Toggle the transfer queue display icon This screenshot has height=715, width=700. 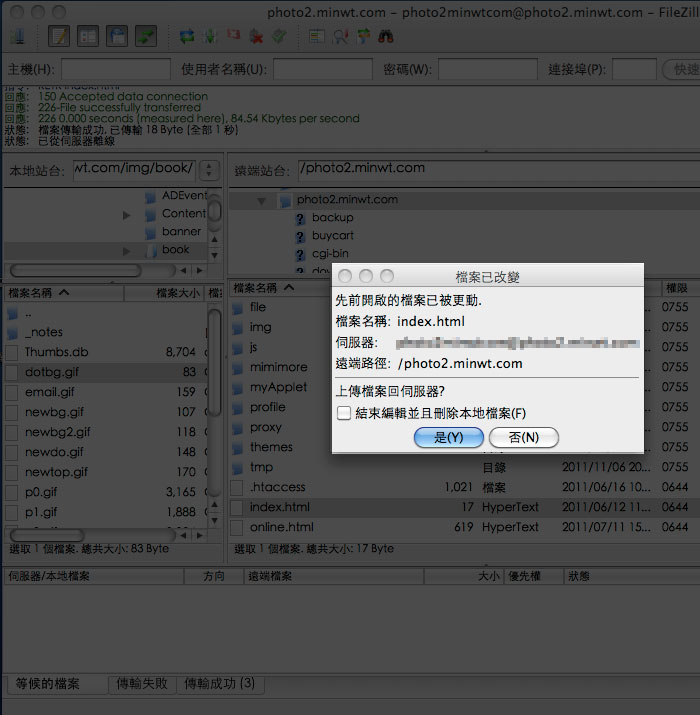click(146, 36)
